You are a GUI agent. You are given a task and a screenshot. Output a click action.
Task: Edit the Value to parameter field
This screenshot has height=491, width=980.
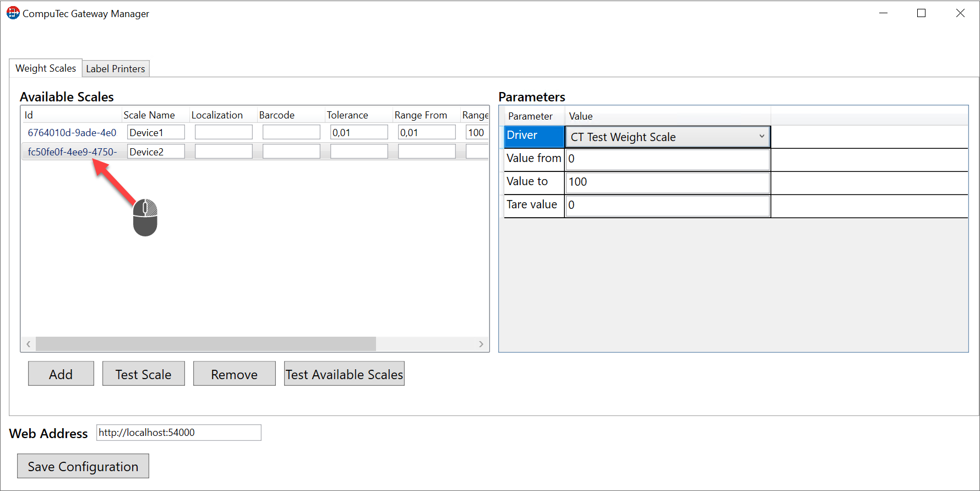(x=667, y=182)
